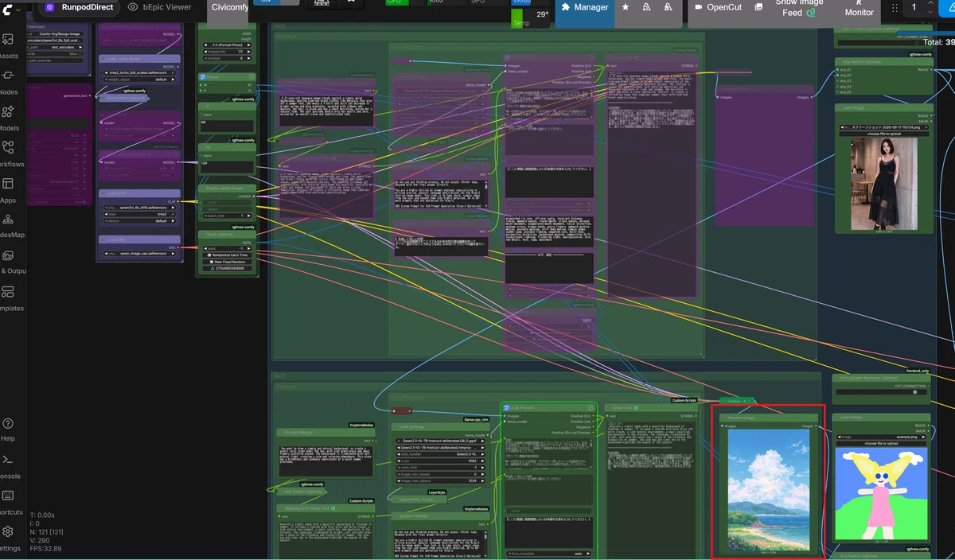Open the Apps sidebar panel
955x560 pixels.
(x=8, y=190)
